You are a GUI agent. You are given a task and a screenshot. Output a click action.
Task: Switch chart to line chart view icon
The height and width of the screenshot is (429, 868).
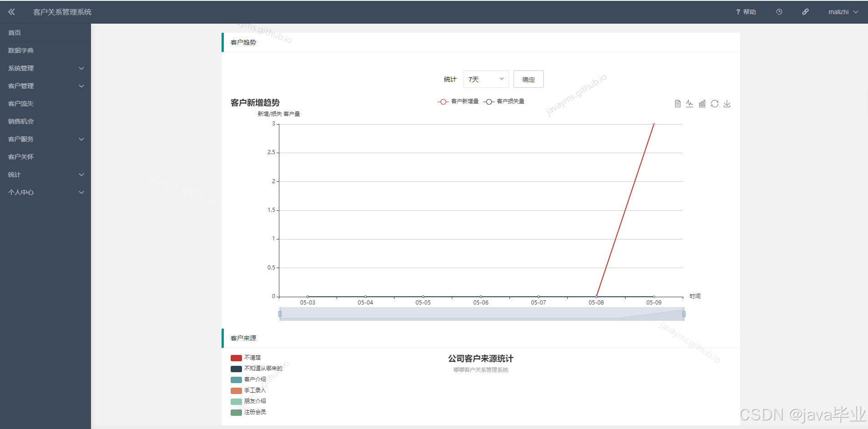689,103
